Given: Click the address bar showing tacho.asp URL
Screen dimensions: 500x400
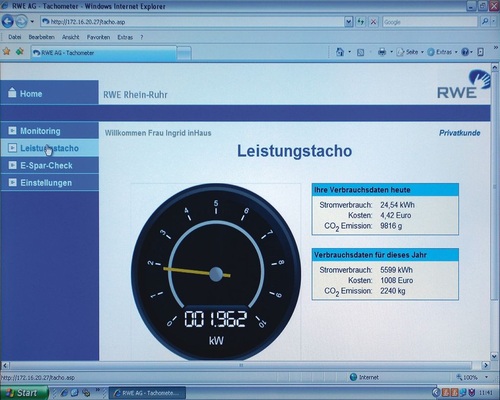Looking at the screenshot, I should 192,22.
